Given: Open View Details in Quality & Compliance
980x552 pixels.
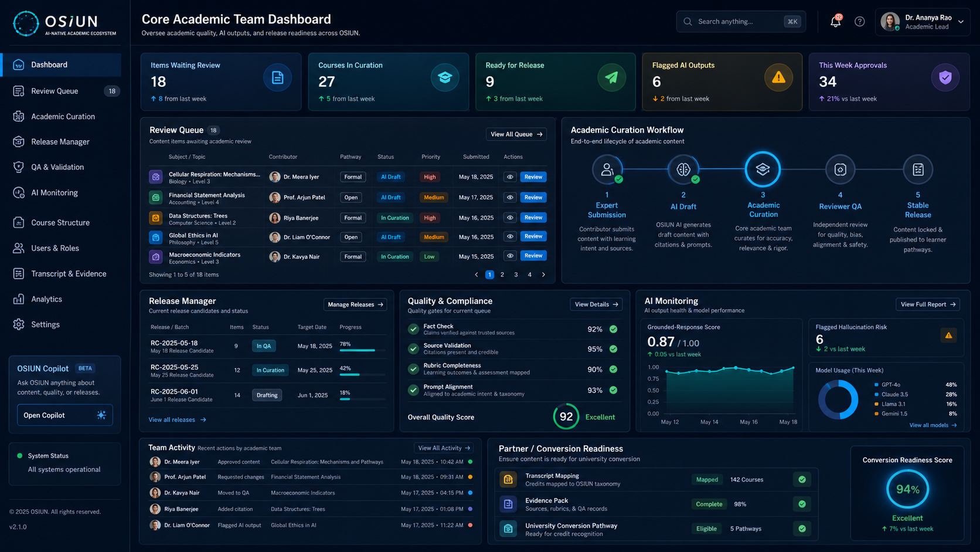Looking at the screenshot, I should point(596,304).
